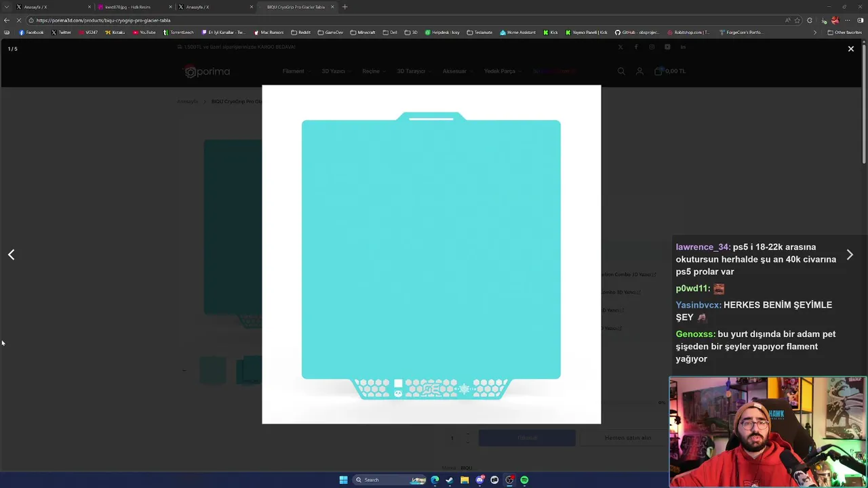Close the image lightbox with X
The width and height of the screenshot is (868, 488).
(850, 49)
